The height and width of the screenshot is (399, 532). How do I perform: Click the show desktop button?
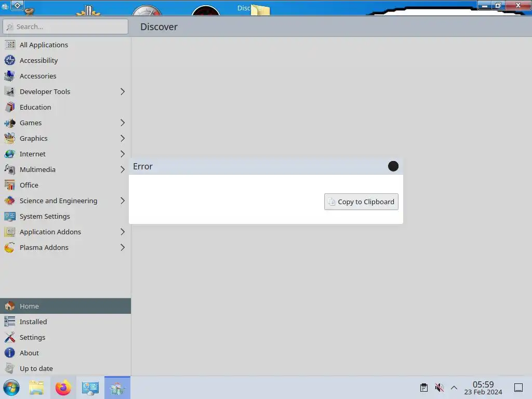pyautogui.click(x=518, y=388)
